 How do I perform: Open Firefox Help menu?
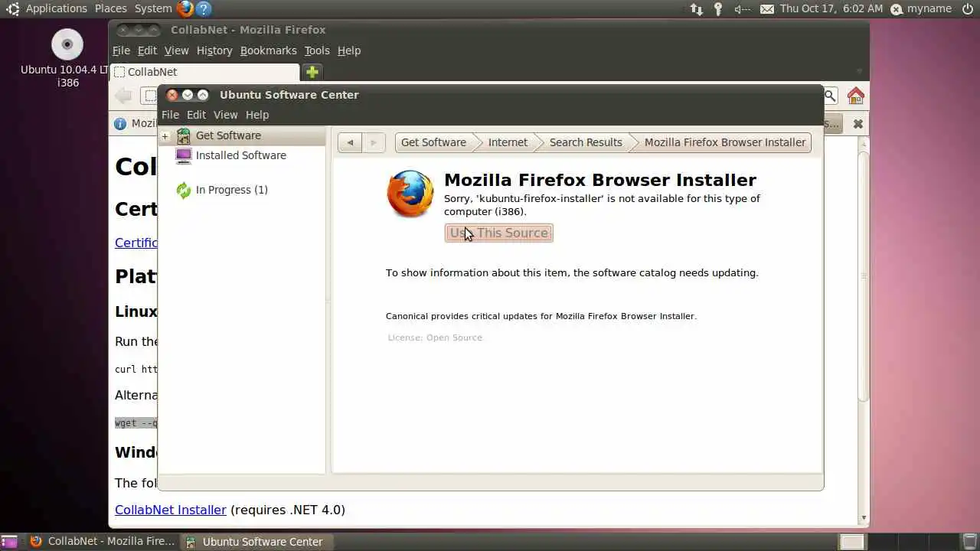[349, 51]
